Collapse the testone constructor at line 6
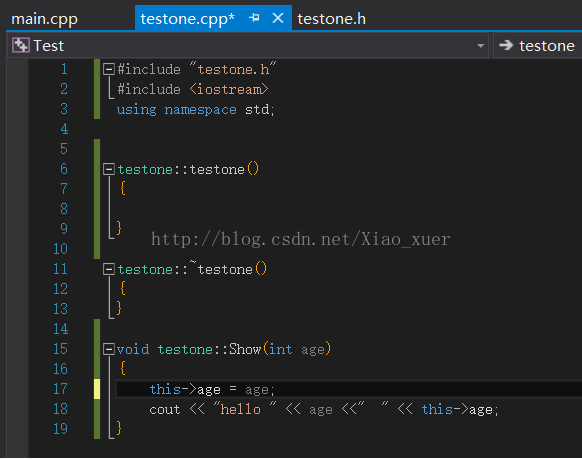582x459 pixels. (108, 169)
